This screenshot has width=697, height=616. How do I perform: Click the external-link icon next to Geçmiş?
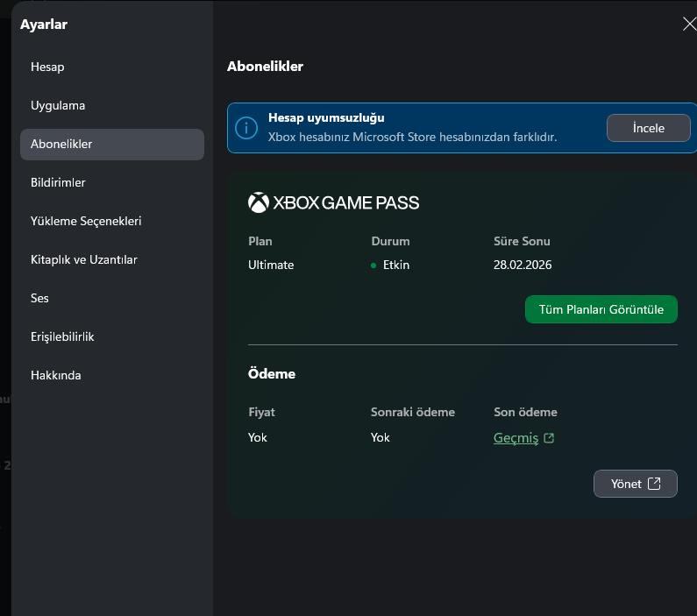coord(549,438)
